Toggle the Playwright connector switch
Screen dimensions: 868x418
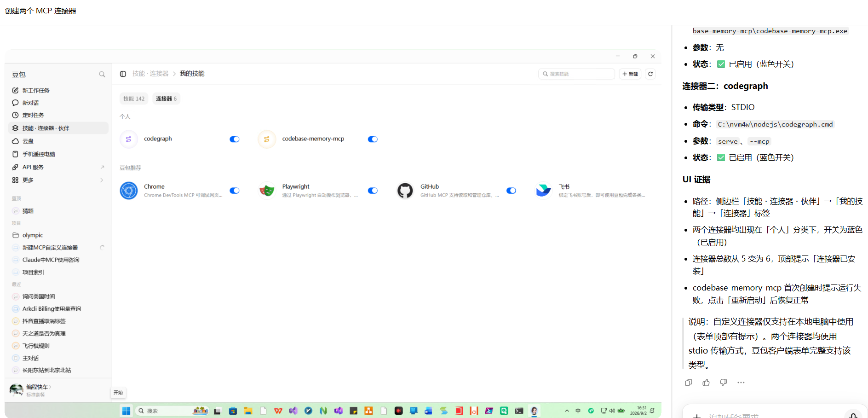coord(373,191)
